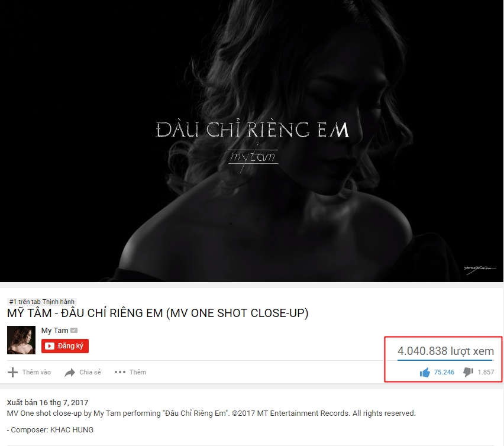The image size is (504, 446).
Task: Click the Chia sẻ share label
Action: [x=90, y=372]
